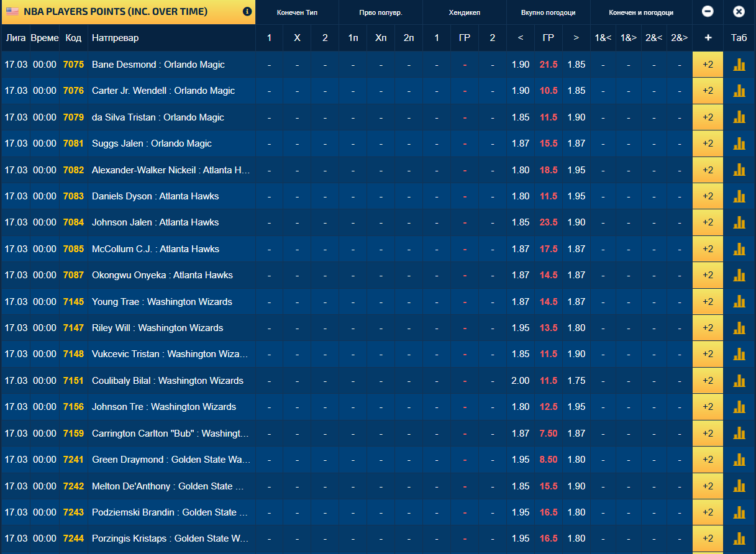Screen dimensions: 756x554
Task: Open stats chart icon for Young Trae
Action: (x=739, y=302)
